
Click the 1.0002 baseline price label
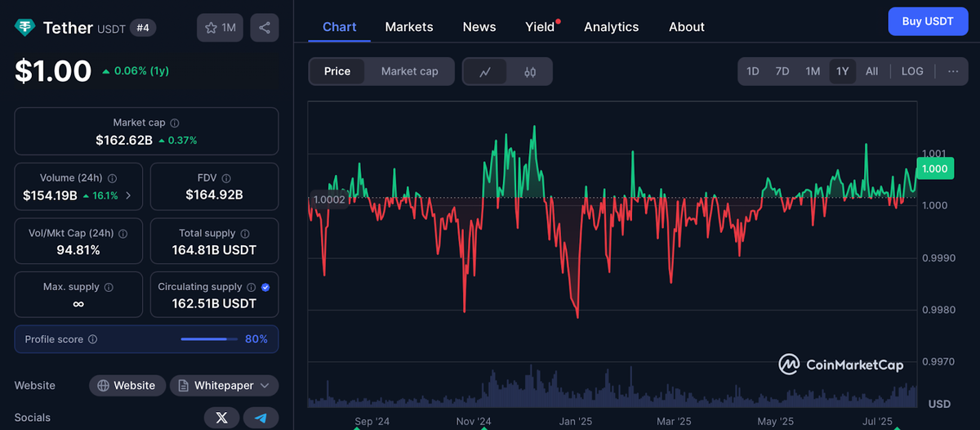tap(328, 199)
